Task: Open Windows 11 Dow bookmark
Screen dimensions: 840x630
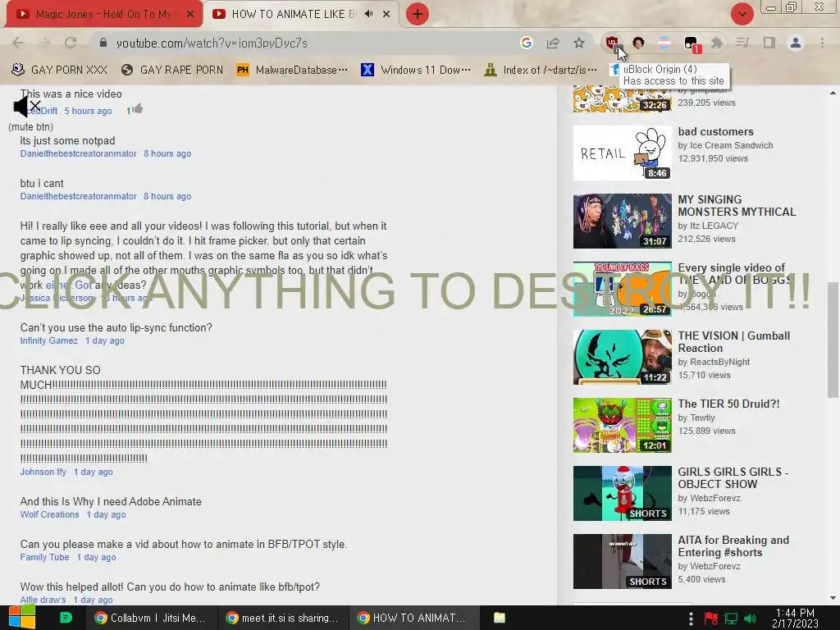Action: click(x=416, y=70)
